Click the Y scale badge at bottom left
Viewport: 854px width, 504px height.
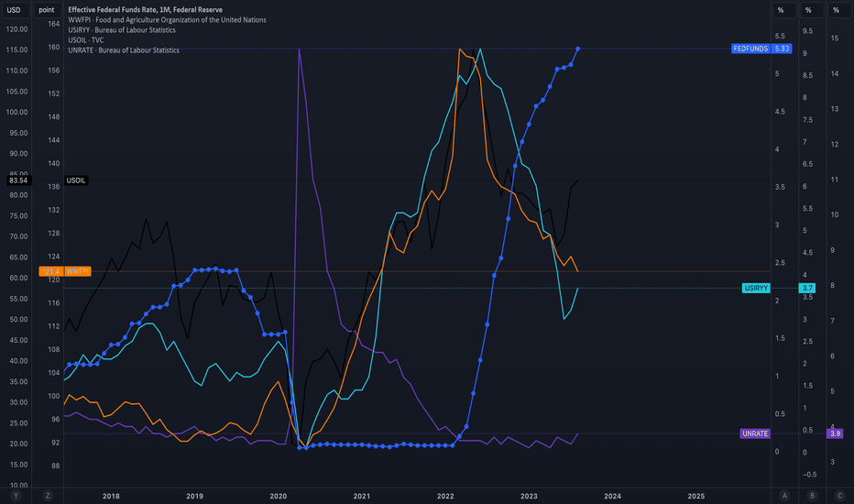(16, 495)
